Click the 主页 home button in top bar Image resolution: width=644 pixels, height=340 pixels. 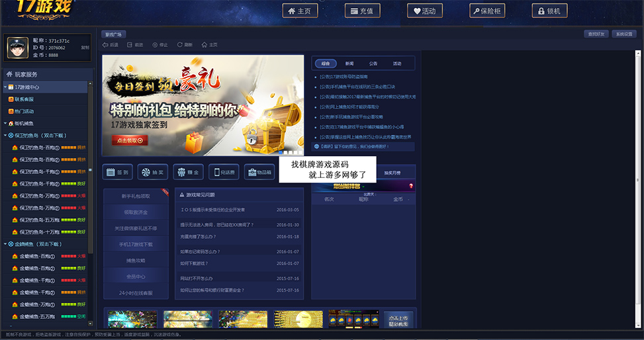tap(300, 11)
